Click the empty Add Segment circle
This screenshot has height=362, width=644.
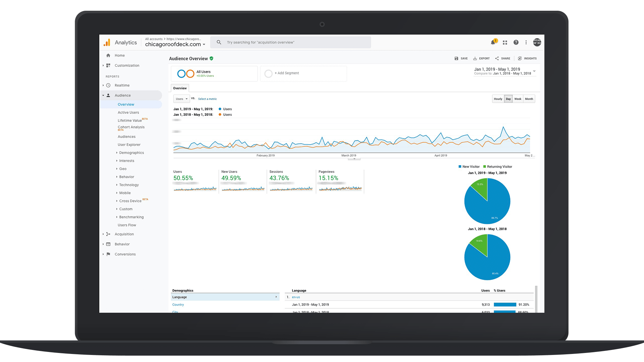coord(268,73)
